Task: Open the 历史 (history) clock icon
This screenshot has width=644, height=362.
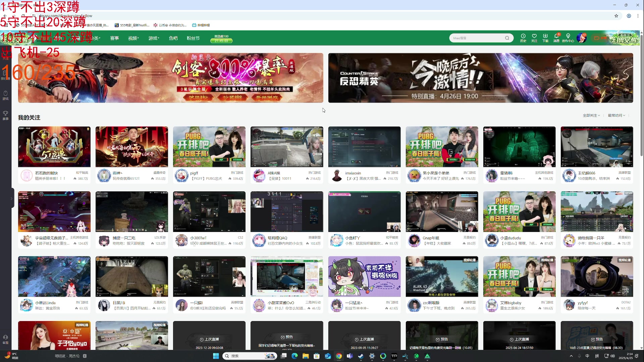Action: [x=523, y=38]
